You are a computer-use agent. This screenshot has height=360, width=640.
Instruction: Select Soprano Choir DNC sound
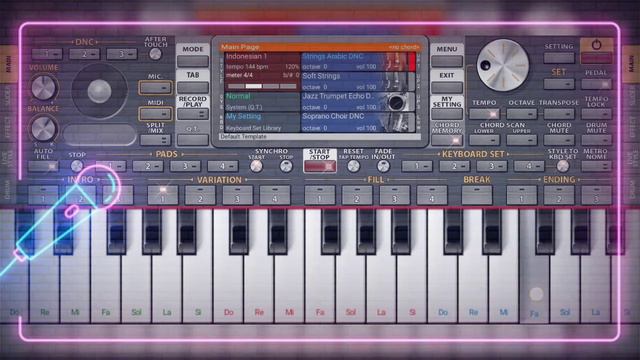358,122
